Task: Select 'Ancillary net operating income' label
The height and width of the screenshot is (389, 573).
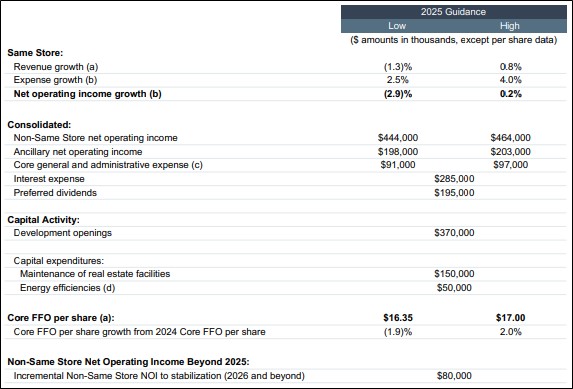Action: tap(78, 152)
